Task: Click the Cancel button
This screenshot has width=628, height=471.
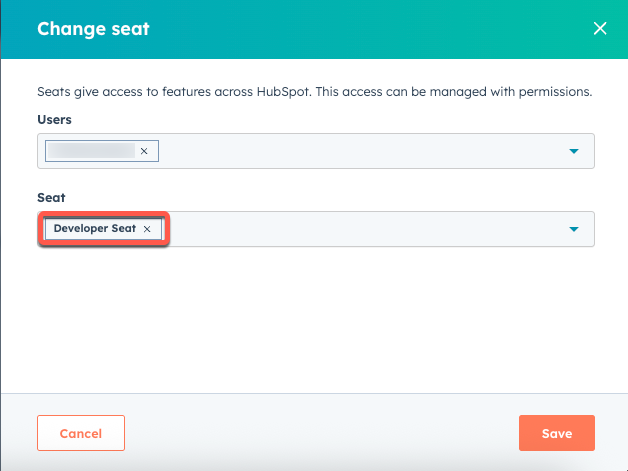Action: point(81,433)
